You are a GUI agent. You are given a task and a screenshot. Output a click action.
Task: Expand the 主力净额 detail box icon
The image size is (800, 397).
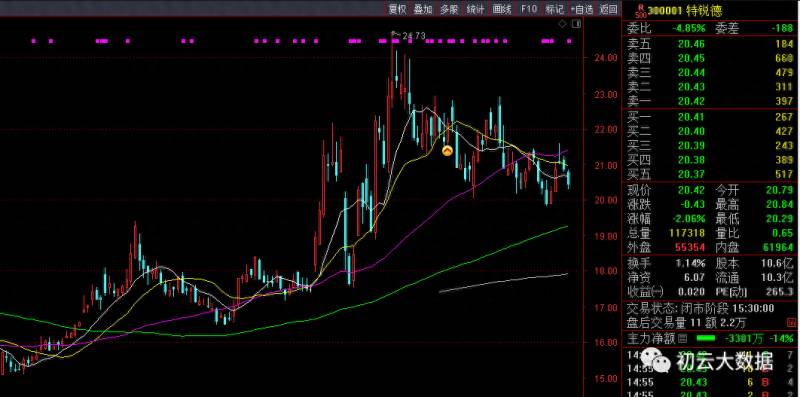683,338
